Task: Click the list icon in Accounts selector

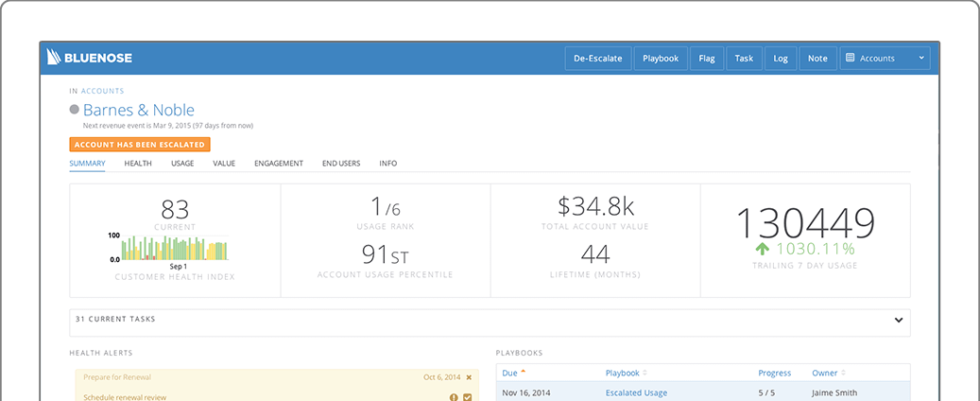Action: pyautogui.click(x=850, y=58)
